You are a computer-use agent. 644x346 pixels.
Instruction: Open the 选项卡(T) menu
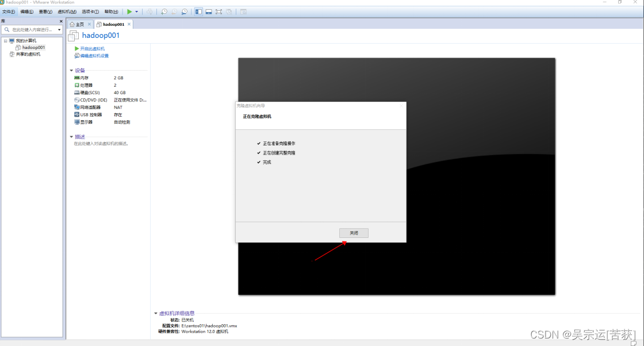pyautogui.click(x=90, y=12)
